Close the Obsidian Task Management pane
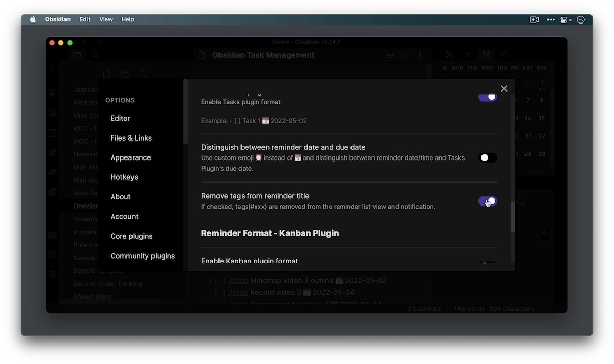The height and width of the screenshot is (364, 614). (x=405, y=55)
